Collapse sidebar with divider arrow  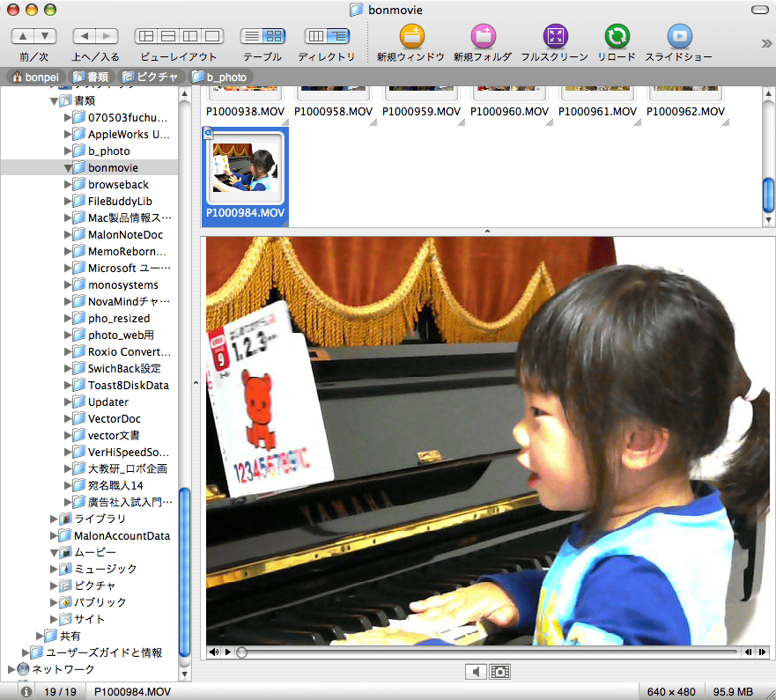pos(196,383)
